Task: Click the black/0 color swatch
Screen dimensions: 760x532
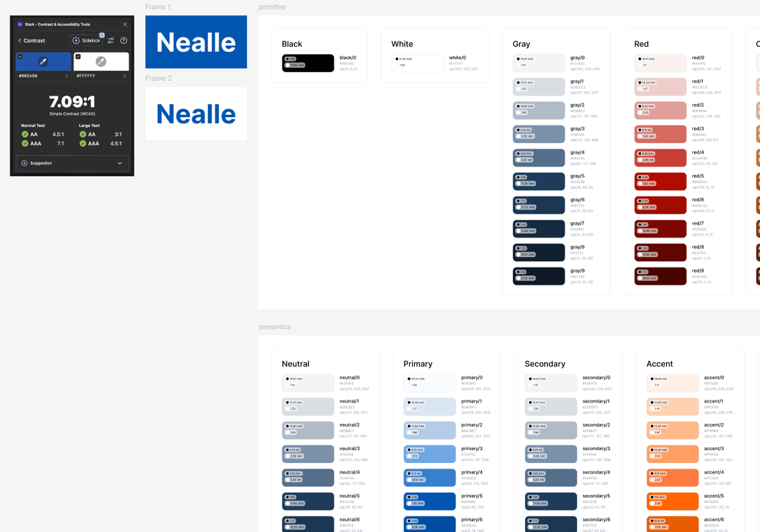Action: pyautogui.click(x=308, y=63)
